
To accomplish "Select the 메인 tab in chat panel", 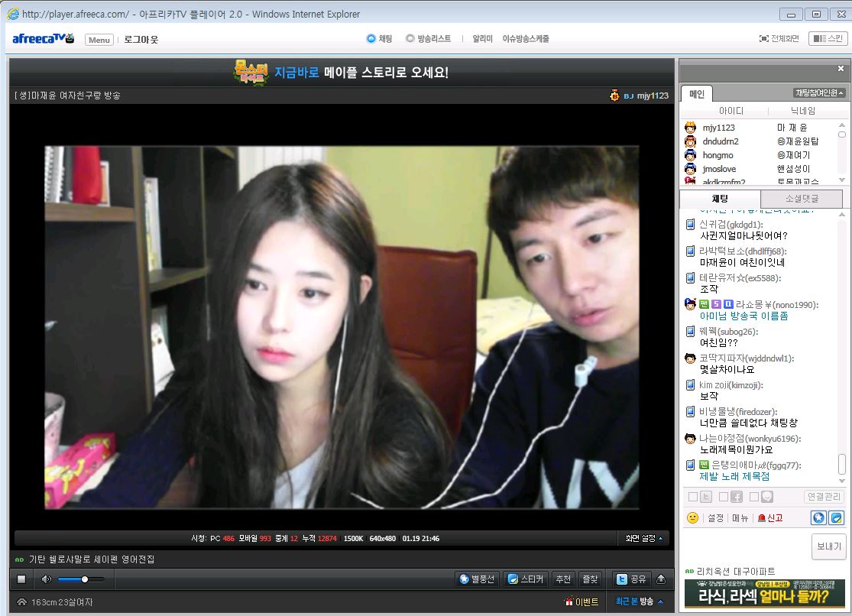I will click(697, 93).
